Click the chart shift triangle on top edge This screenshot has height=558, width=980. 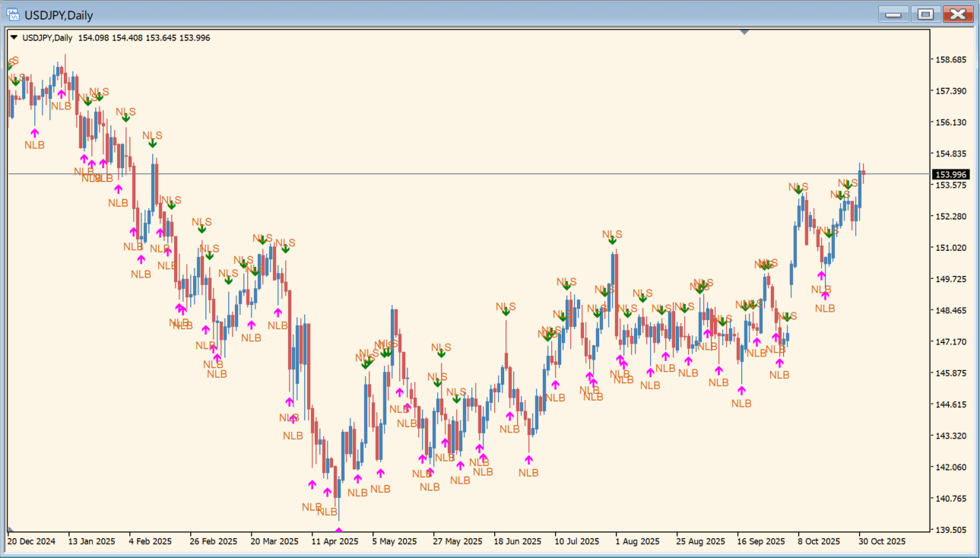[744, 32]
